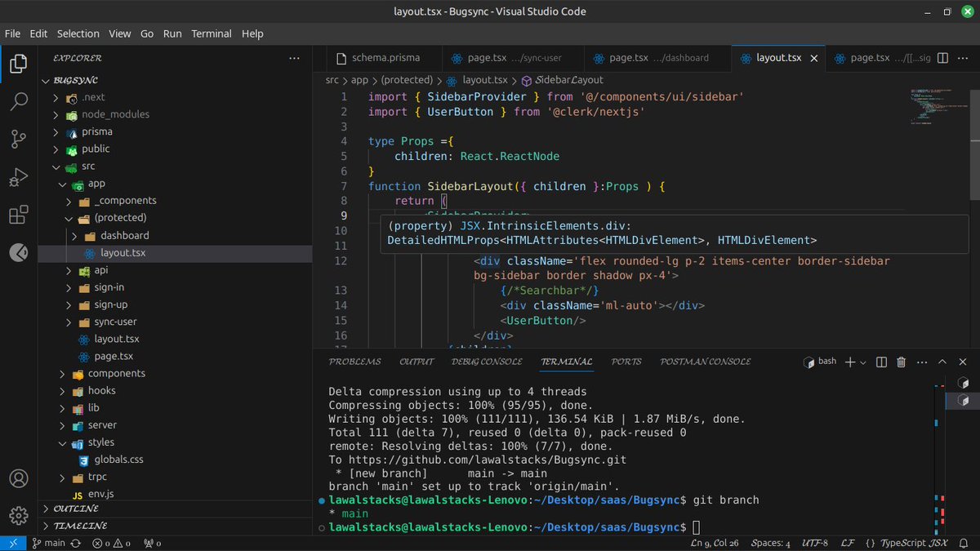
Task: Checkout a branch via the main status item
Action: pyautogui.click(x=49, y=542)
